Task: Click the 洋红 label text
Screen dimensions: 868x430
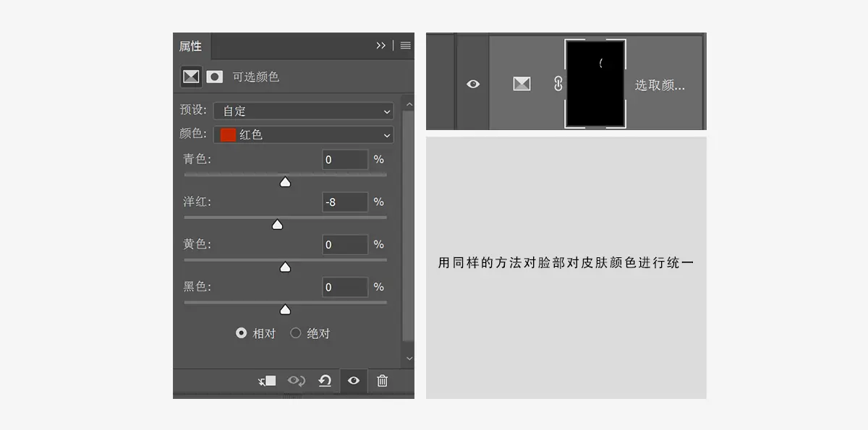Action: point(197,202)
